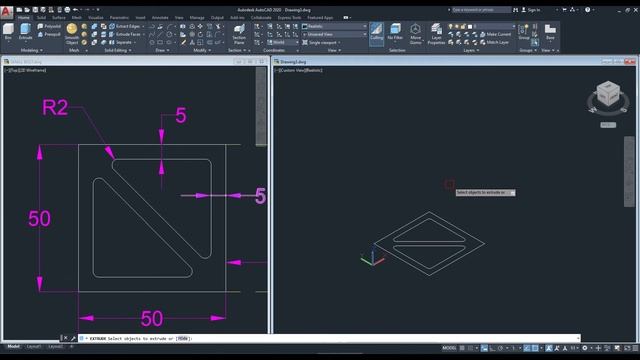
Task: Open the Section Plane tool
Action: point(239,34)
